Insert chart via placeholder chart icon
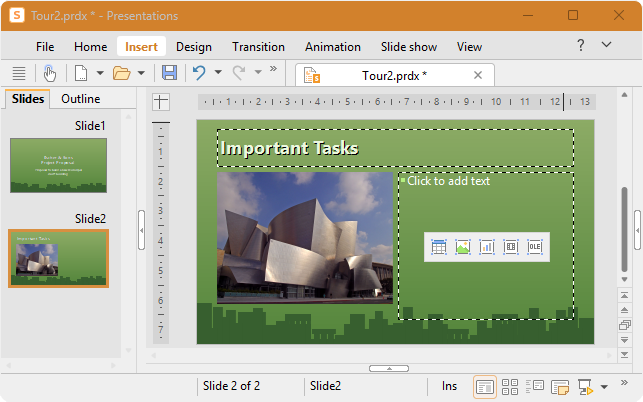The height and width of the screenshot is (402, 643). [x=487, y=247]
